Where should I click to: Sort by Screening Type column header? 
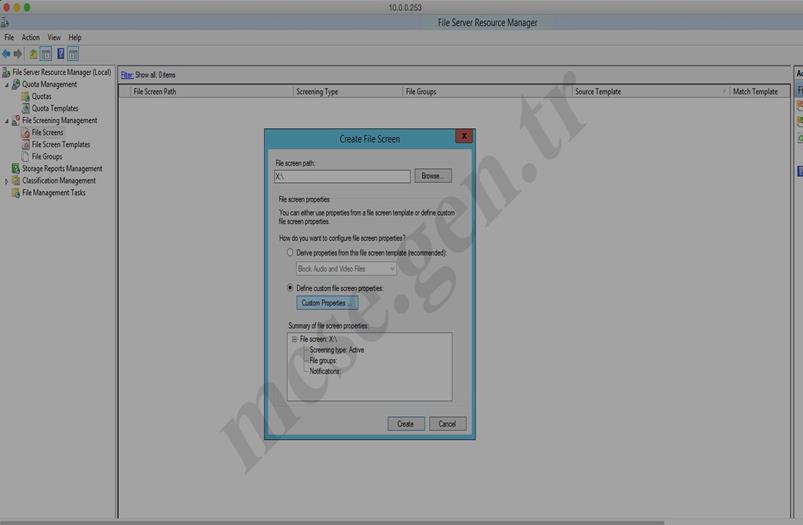[348, 92]
